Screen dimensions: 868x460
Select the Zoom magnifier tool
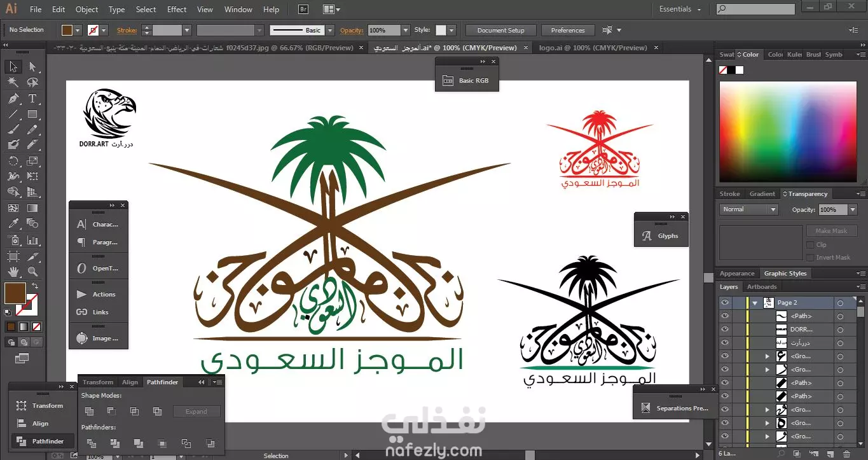(32, 272)
